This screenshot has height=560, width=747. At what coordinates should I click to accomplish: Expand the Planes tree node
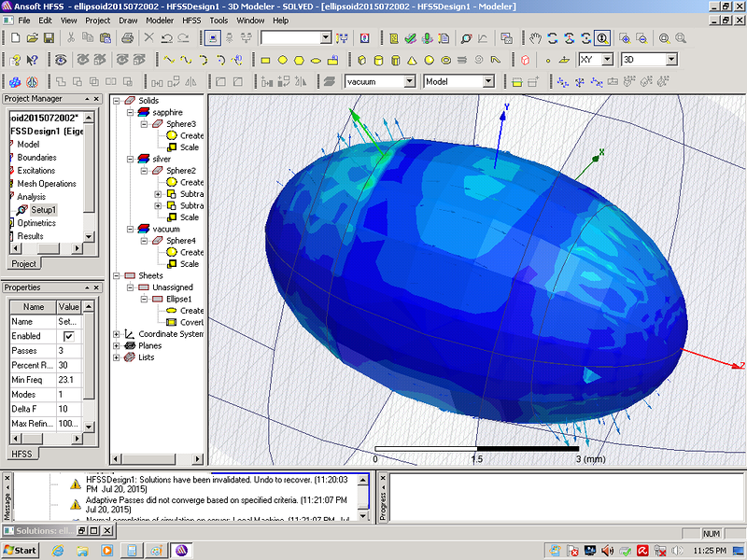[x=117, y=345]
